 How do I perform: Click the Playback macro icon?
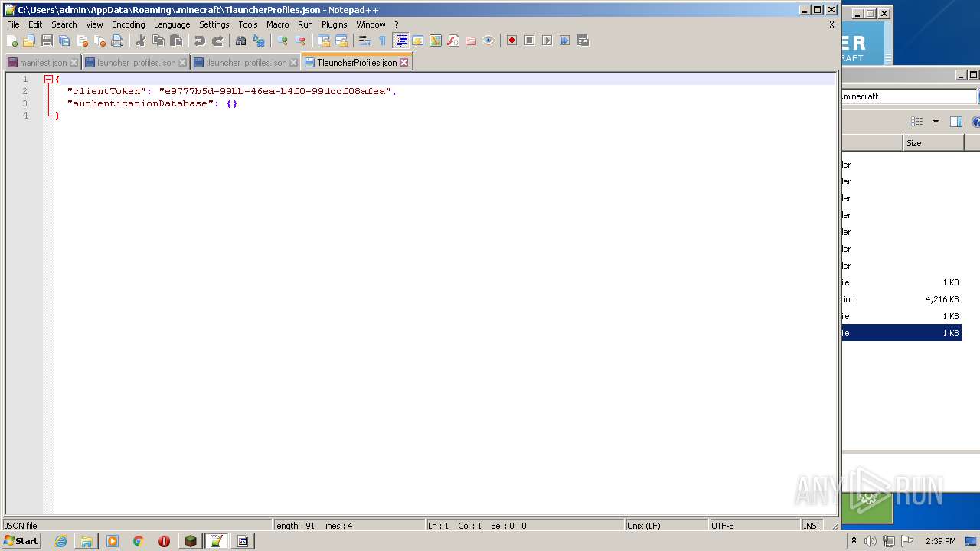click(547, 41)
